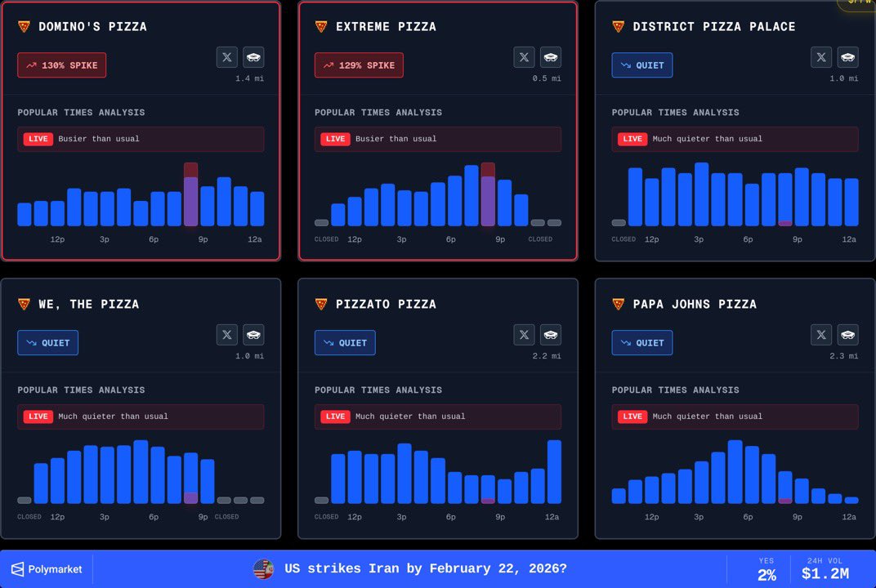876x588 pixels.
Task: Toggle the QUIET badge on District Pizza Palace
Action: coord(642,65)
